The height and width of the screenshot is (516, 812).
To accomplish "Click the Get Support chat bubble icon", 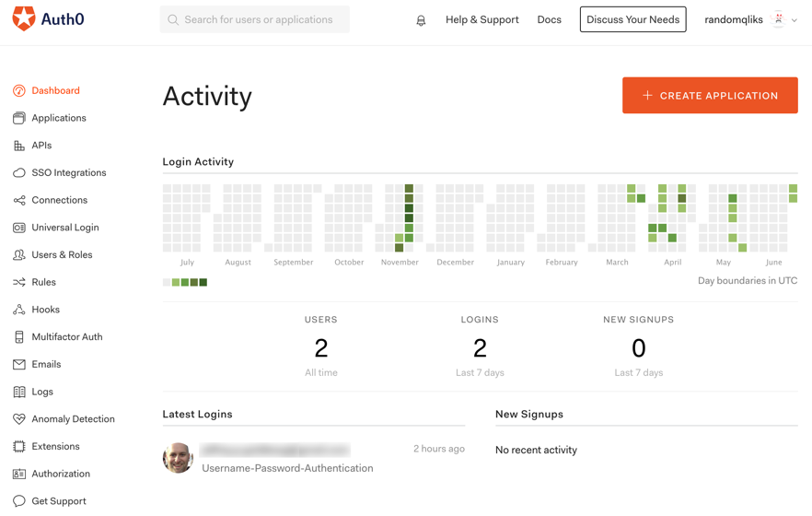I will tap(19, 501).
